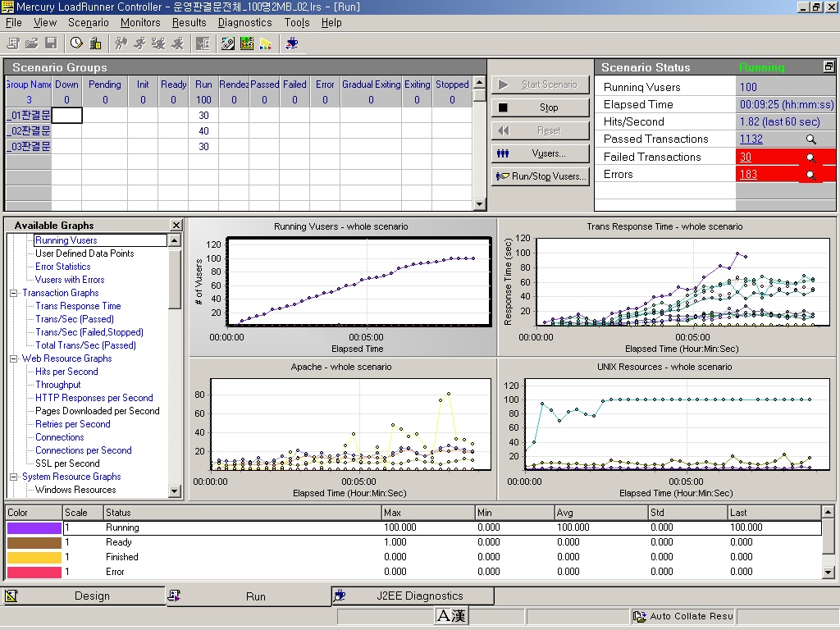Open the 183 errors link

[x=748, y=175]
